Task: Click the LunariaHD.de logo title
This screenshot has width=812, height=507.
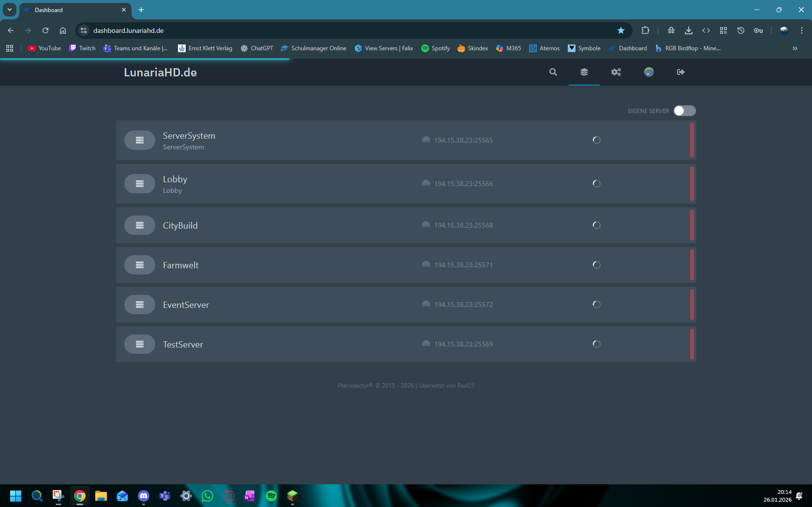Action: pyautogui.click(x=160, y=72)
